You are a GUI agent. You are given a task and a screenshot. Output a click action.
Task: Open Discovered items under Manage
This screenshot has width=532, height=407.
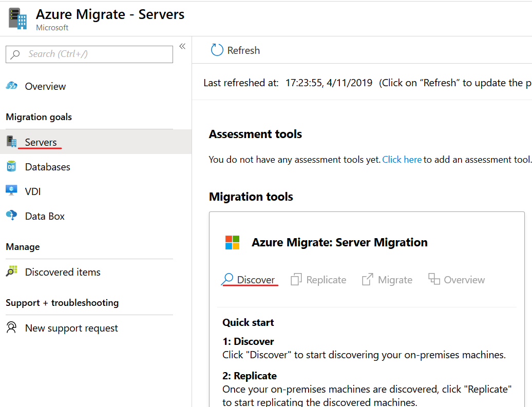coord(63,272)
